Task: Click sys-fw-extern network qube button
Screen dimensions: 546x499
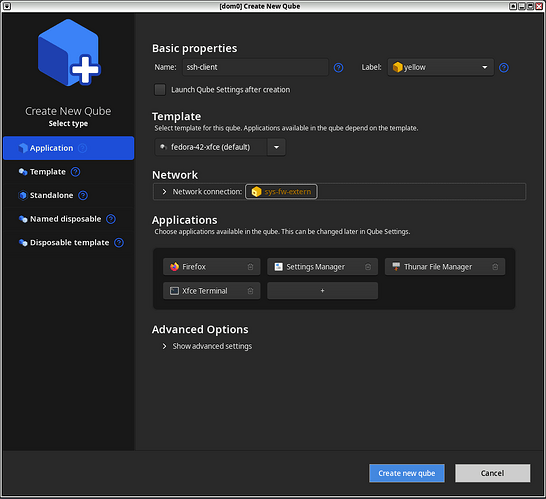Action: click(281, 192)
